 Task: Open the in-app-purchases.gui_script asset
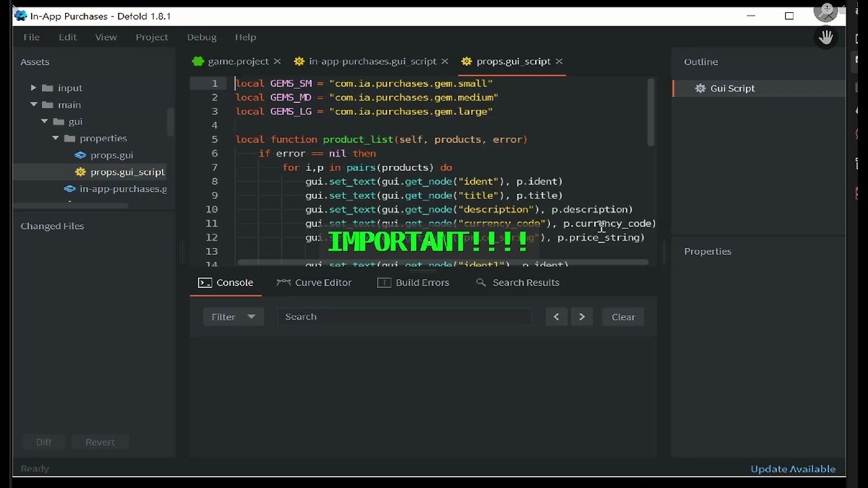pyautogui.click(x=123, y=188)
